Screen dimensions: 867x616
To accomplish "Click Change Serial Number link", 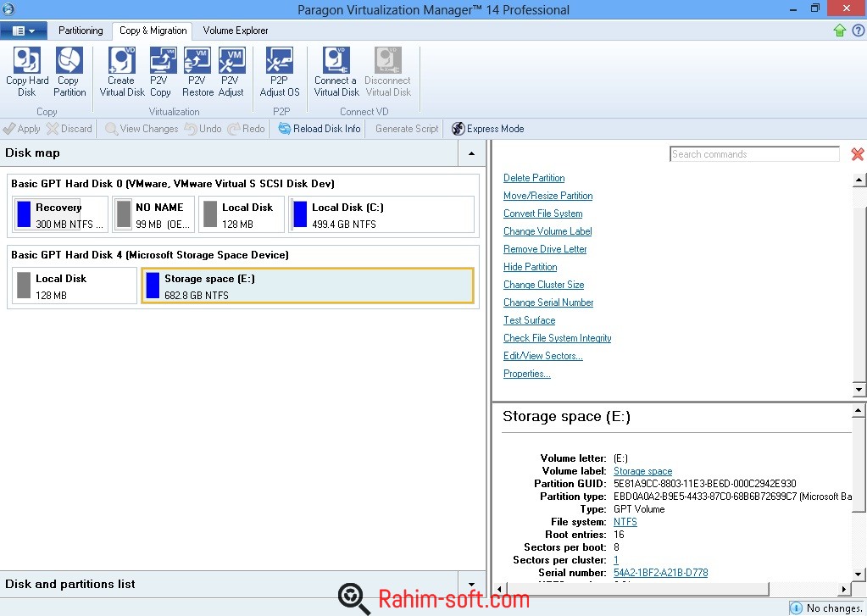I will 548,302.
